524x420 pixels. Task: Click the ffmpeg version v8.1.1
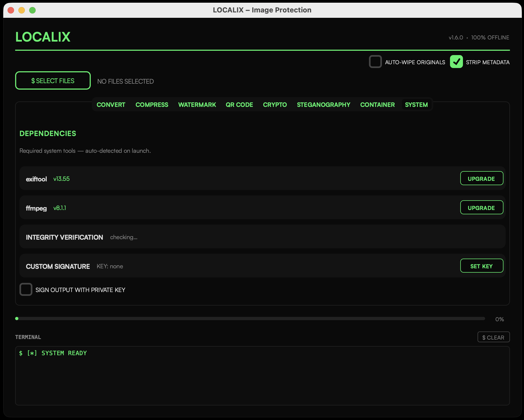[x=60, y=208]
